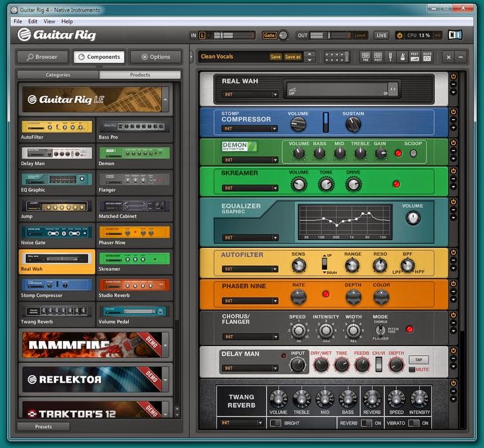Toggle the Phaser Nine power button
This screenshot has height=448, width=484.
453,284
